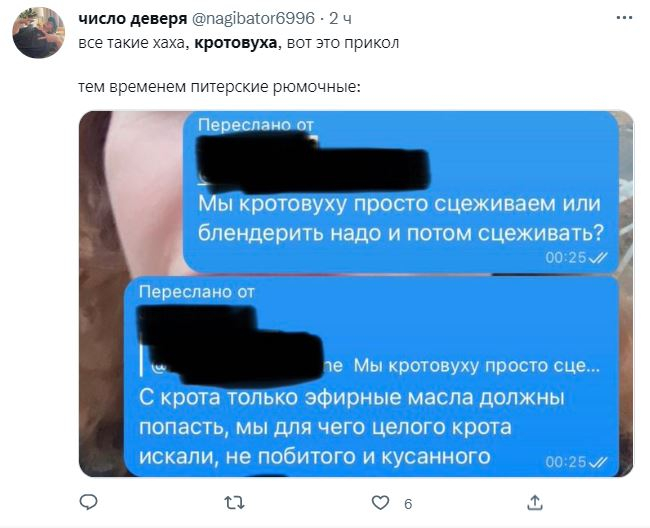650x528 pixels.
Task: Click first message's Переслано от label
Action: (x=256, y=125)
